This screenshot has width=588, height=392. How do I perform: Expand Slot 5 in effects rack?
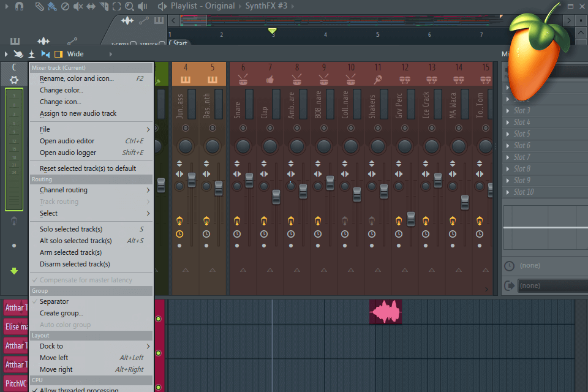(508, 134)
